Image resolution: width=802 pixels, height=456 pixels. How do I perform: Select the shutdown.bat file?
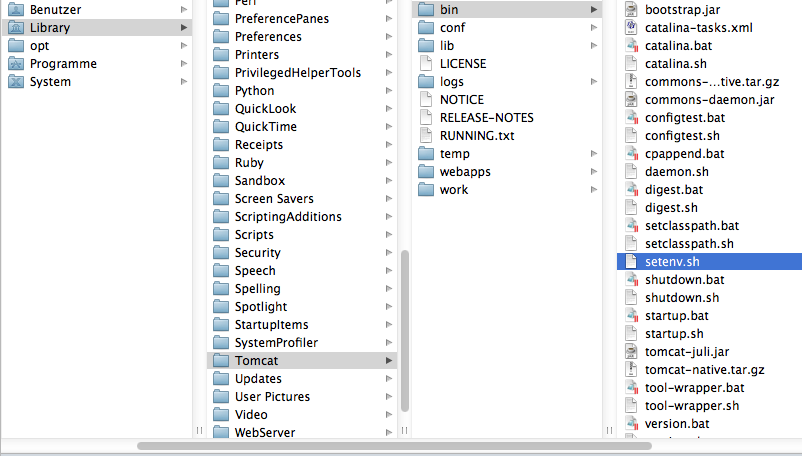(x=684, y=280)
